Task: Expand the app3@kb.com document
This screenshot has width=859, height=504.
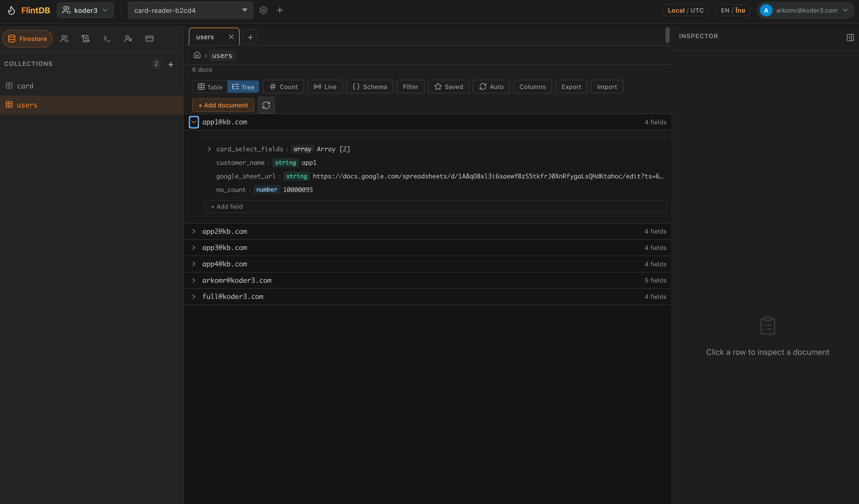Action: click(194, 248)
